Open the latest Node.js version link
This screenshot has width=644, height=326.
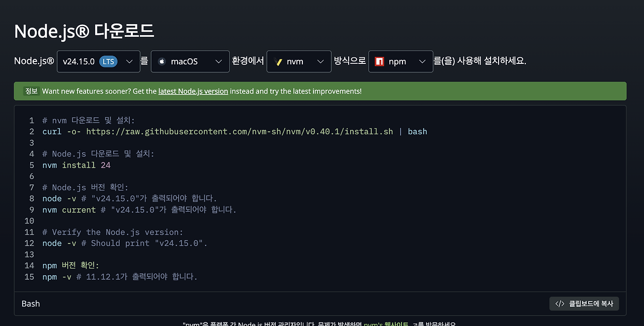pos(193,91)
